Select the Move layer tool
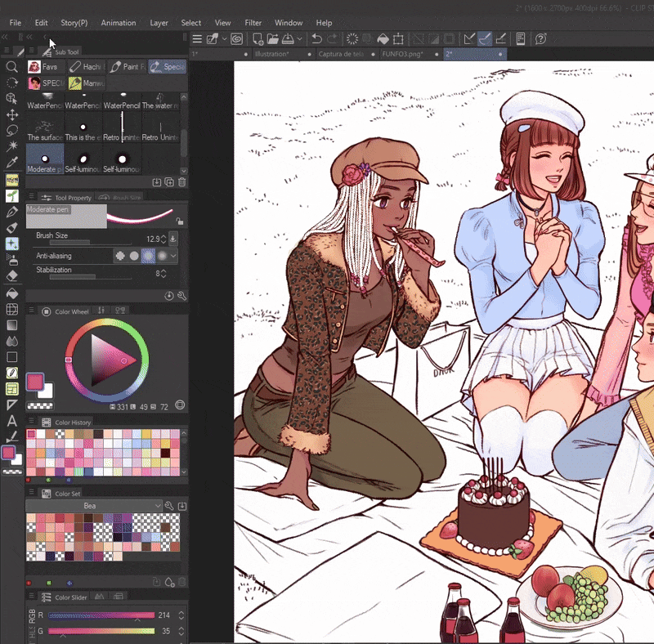The height and width of the screenshot is (644, 654). click(x=11, y=114)
